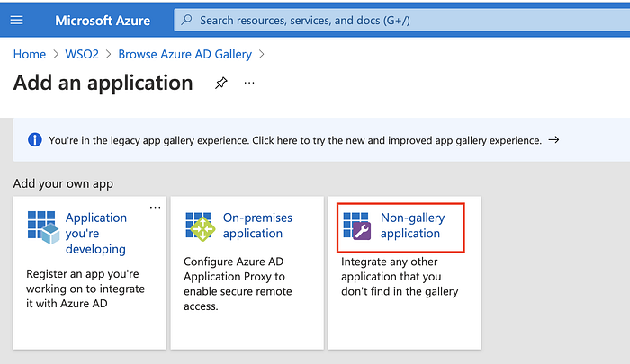The height and width of the screenshot is (364, 630).
Task: Click the On-premises application tile icon
Action: tap(201, 226)
